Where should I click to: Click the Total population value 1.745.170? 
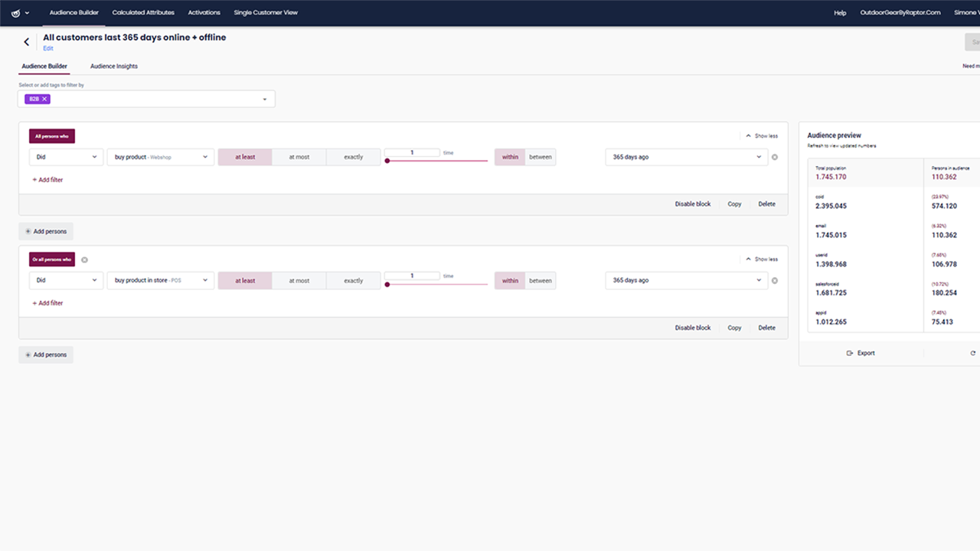pyautogui.click(x=831, y=177)
